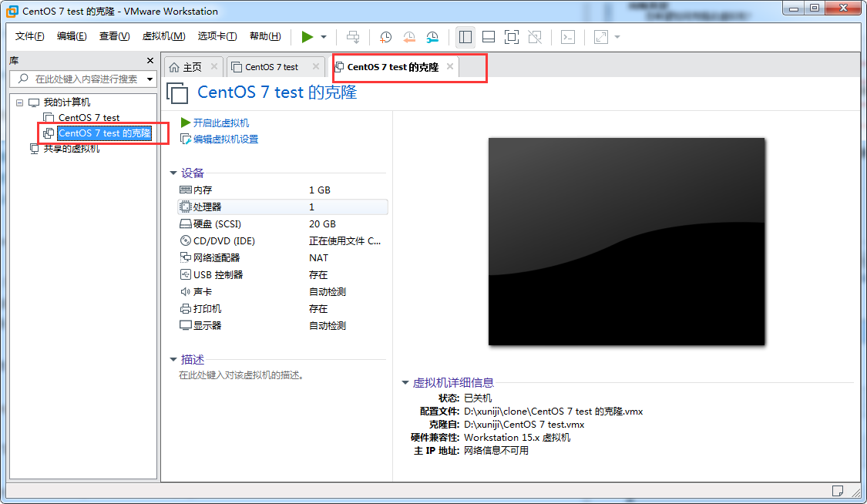Select 共享的虚拟机 in the library
The image size is (867, 504).
click(x=72, y=149)
